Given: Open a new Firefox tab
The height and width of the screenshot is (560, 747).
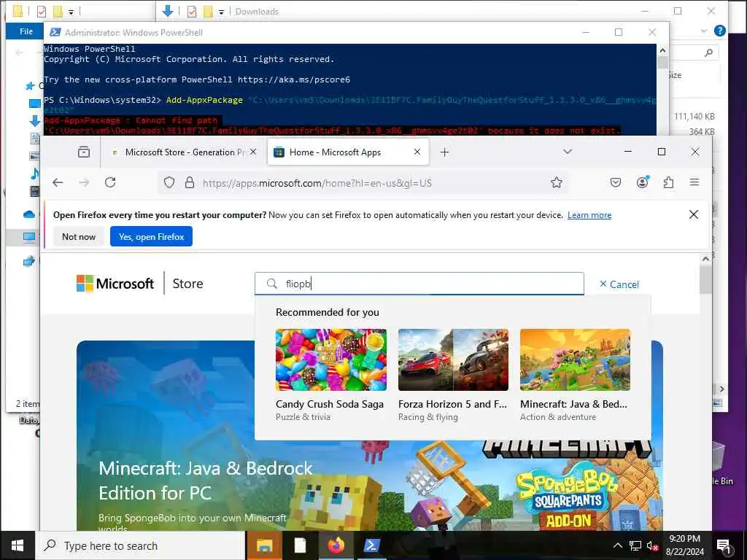Looking at the screenshot, I should point(444,152).
